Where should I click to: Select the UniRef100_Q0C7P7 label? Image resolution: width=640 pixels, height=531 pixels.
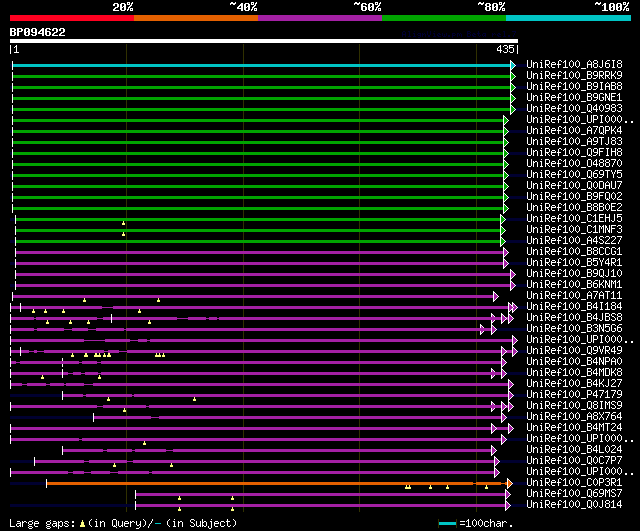tap(574, 461)
